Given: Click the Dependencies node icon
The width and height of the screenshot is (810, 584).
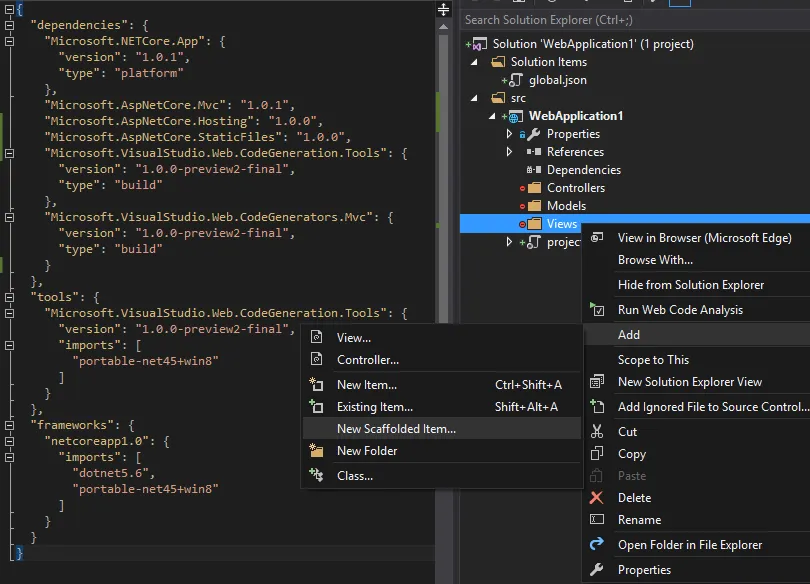Looking at the screenshot, I should tap(534, 170).
